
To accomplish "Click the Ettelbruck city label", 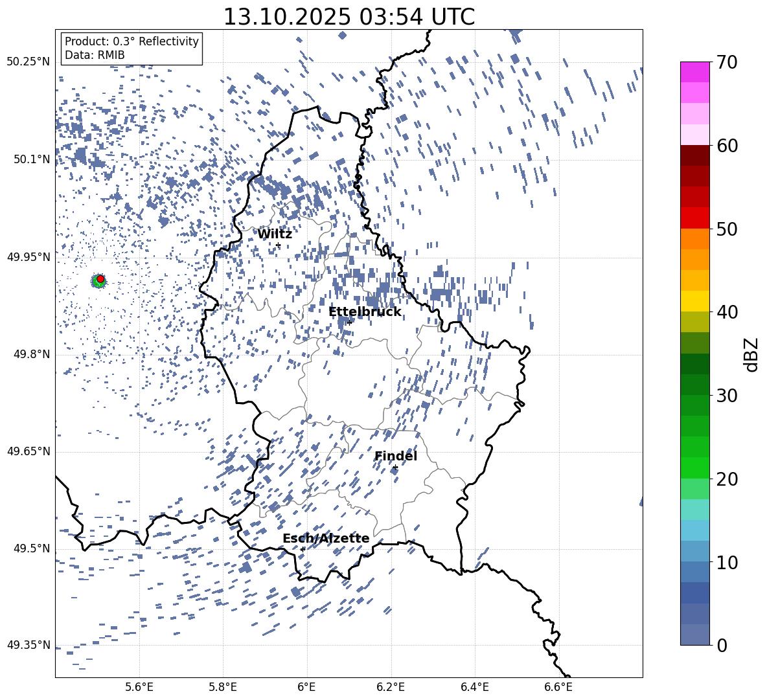I will coord(365,312).
